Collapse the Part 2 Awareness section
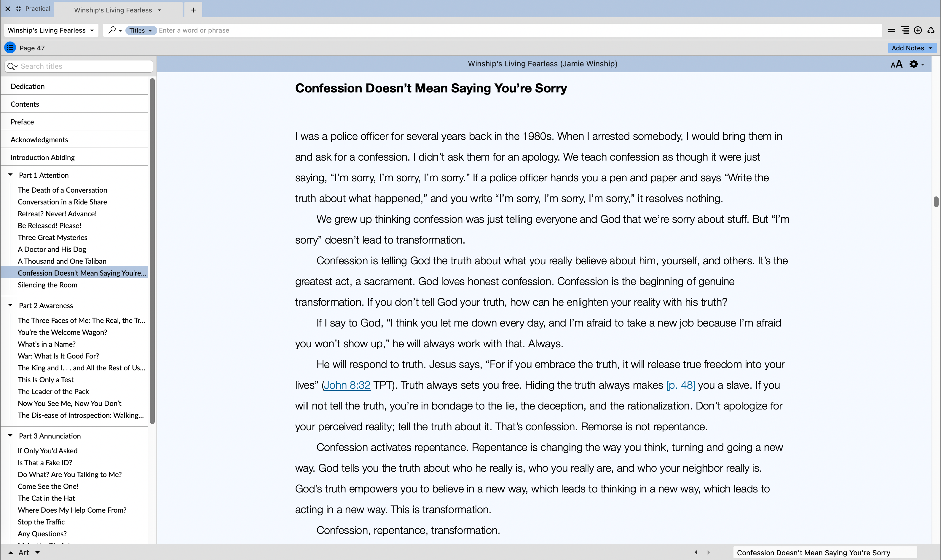 point(10,305)
